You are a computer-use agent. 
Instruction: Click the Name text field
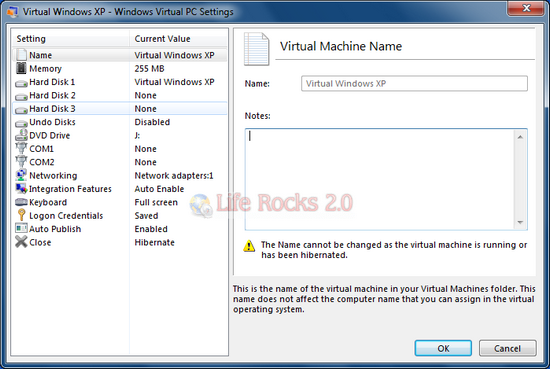point(414,83)
